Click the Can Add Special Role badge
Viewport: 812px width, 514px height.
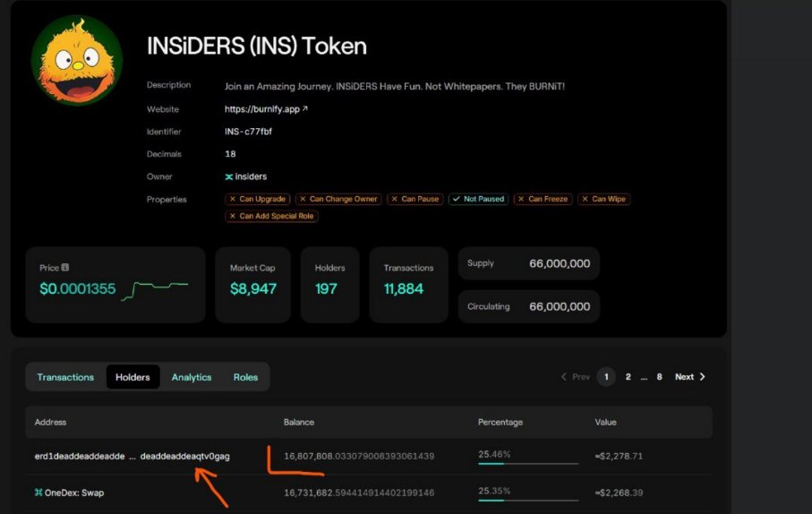[x=271, y=216]
